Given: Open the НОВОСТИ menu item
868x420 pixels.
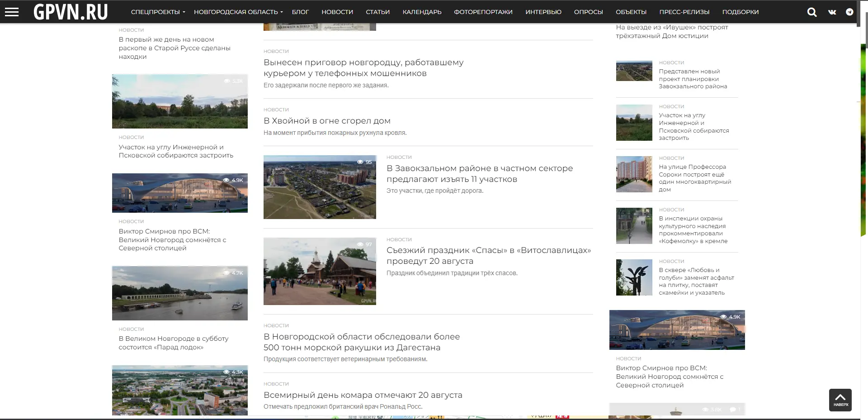Looking at the screenshot, I should (x=337, y=12).
